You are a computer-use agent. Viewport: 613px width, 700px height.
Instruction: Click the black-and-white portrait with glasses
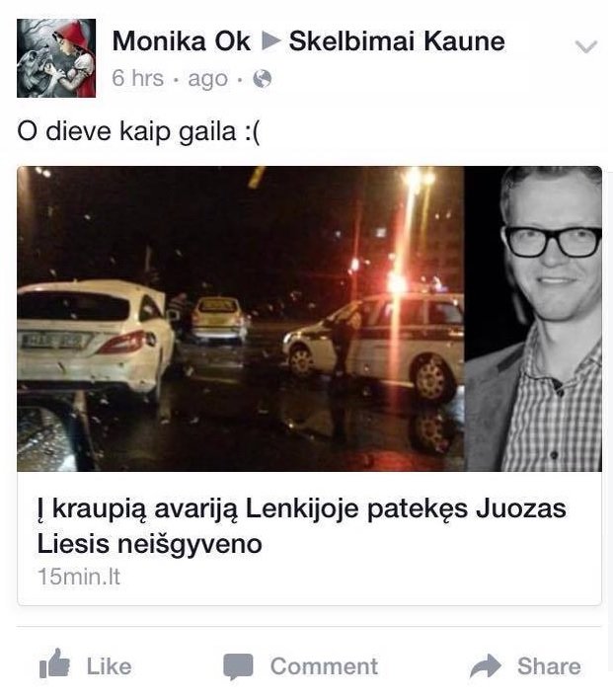point(533,319)
